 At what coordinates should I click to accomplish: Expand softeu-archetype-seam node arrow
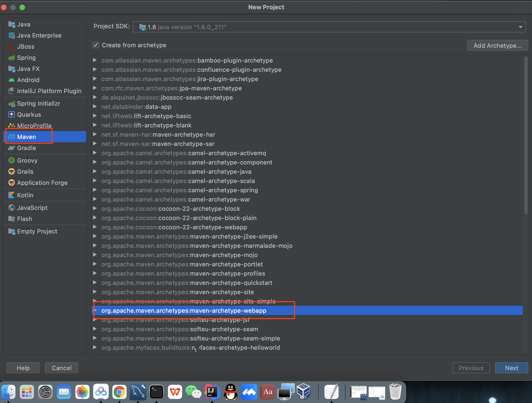[95, 329]
